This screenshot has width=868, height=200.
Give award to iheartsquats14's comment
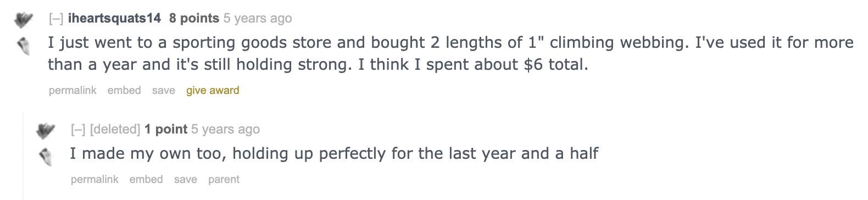pos(213,90)
